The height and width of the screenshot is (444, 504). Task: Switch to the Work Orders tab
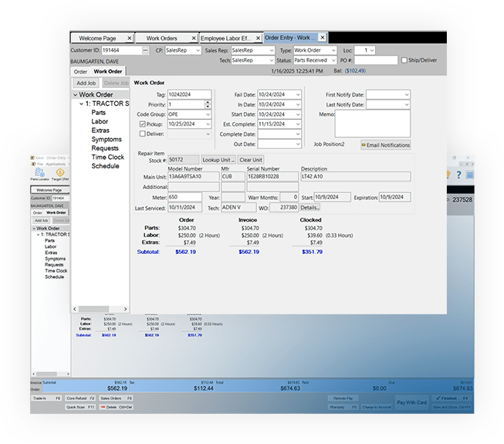(163, 37)
